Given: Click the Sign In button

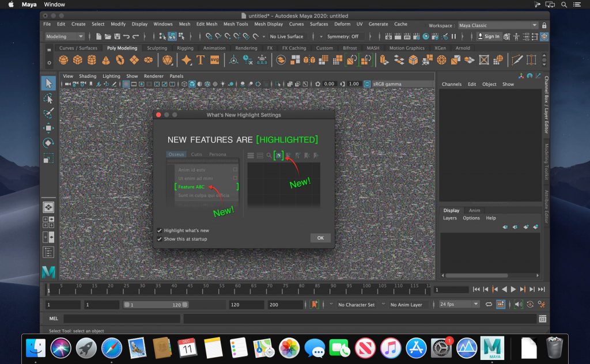Looking at the screenshot, I should coord(489,36).
